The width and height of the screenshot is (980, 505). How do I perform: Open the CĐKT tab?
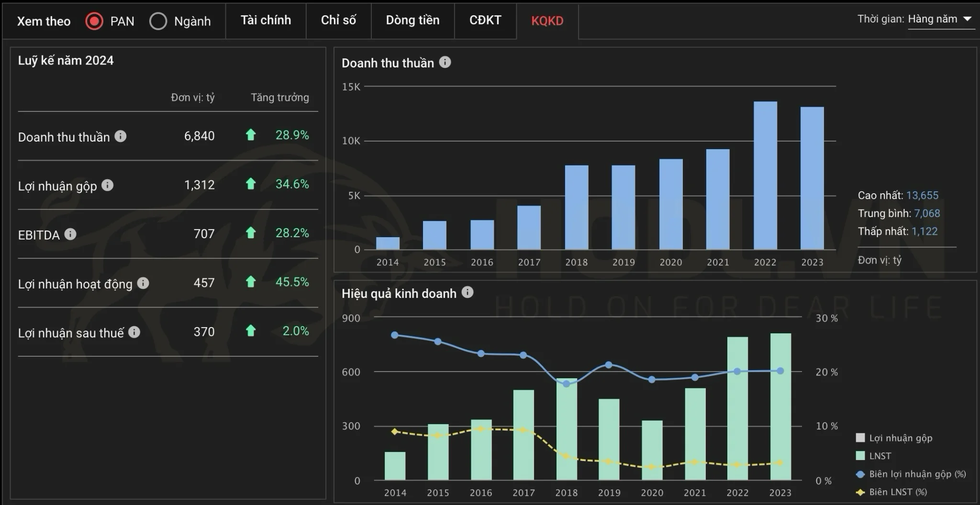pyautogui.click(x=485, y=20)
